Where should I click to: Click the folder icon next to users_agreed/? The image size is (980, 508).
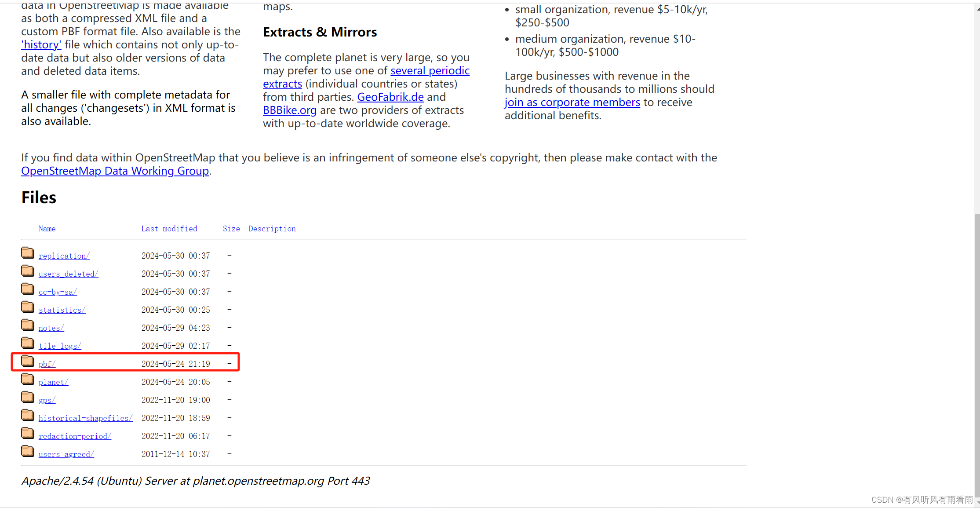click(x=28, y=451)
